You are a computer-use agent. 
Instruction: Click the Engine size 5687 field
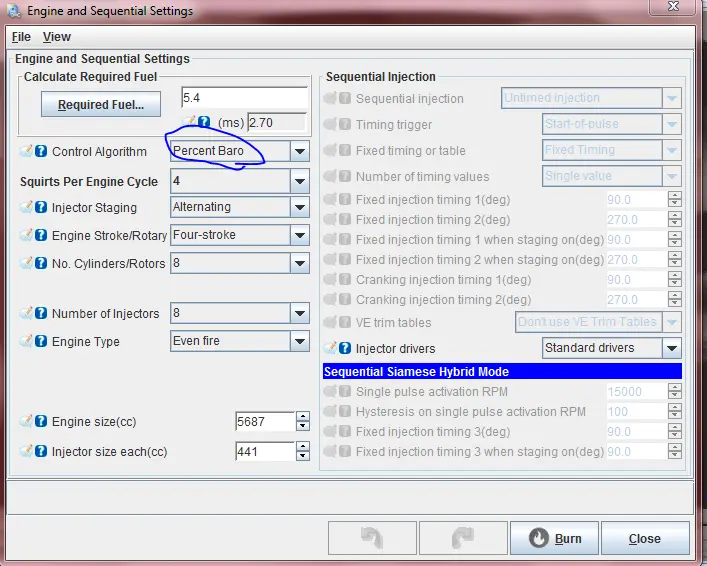266,421
